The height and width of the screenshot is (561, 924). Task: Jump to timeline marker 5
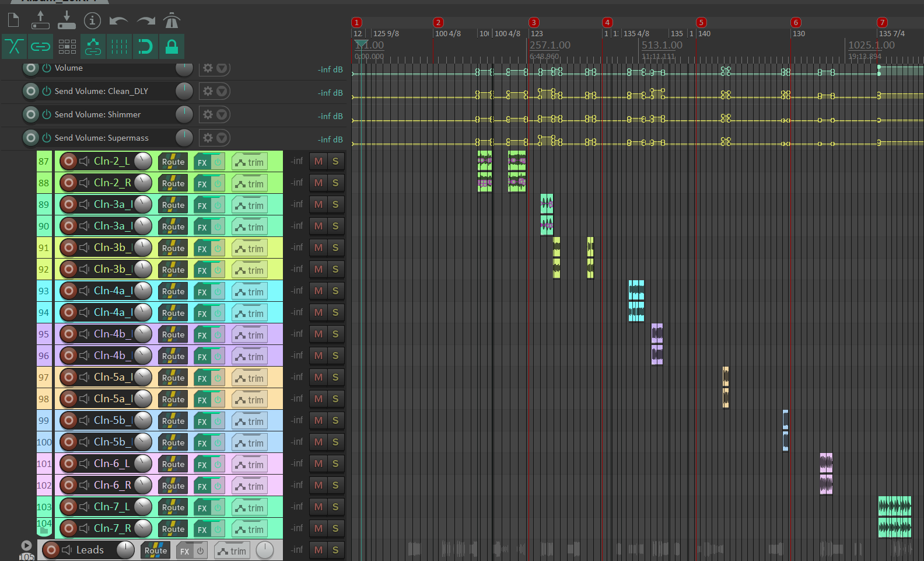tap(701, 22)
